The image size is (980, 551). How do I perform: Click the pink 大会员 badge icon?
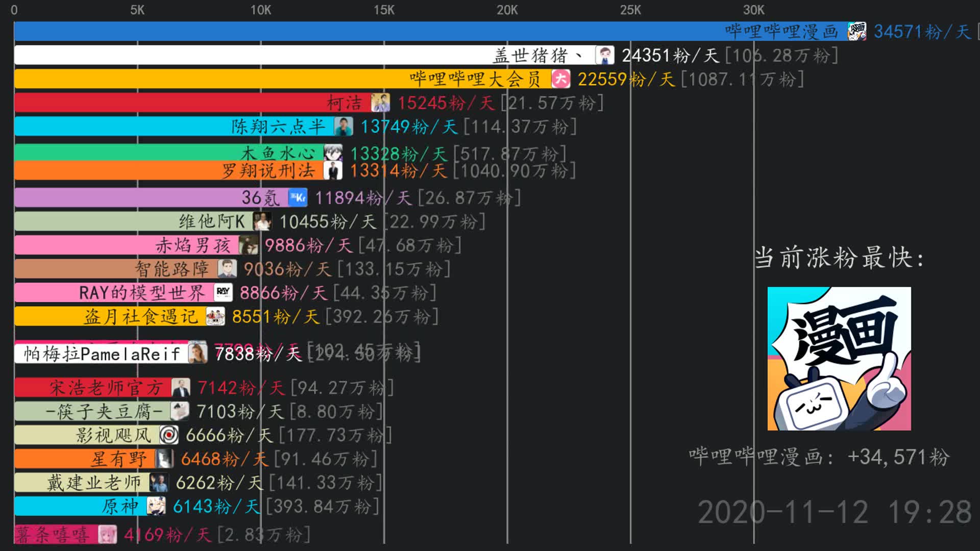(x=560, y=79)
